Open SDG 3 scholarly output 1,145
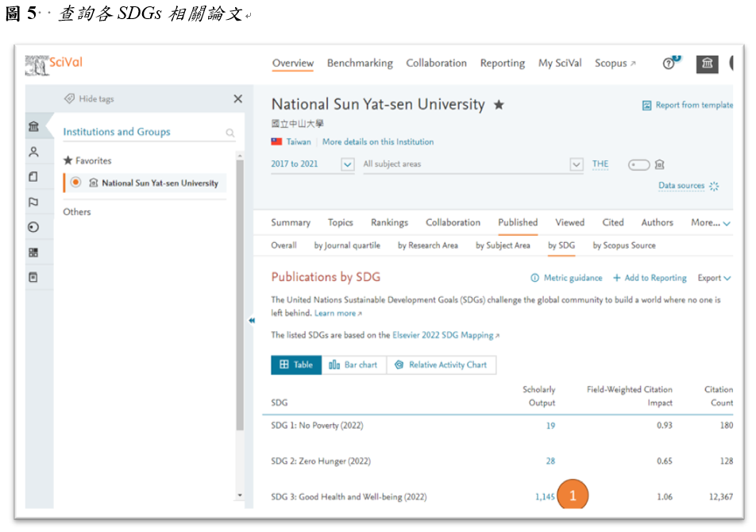This screenshot has height=532, width=756. pos(545,497)
